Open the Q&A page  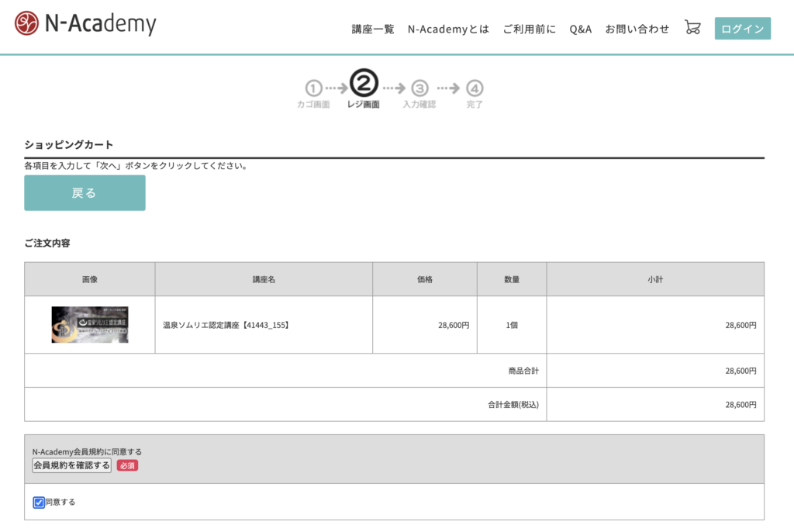pyautogui.click(x=580, y=29)
